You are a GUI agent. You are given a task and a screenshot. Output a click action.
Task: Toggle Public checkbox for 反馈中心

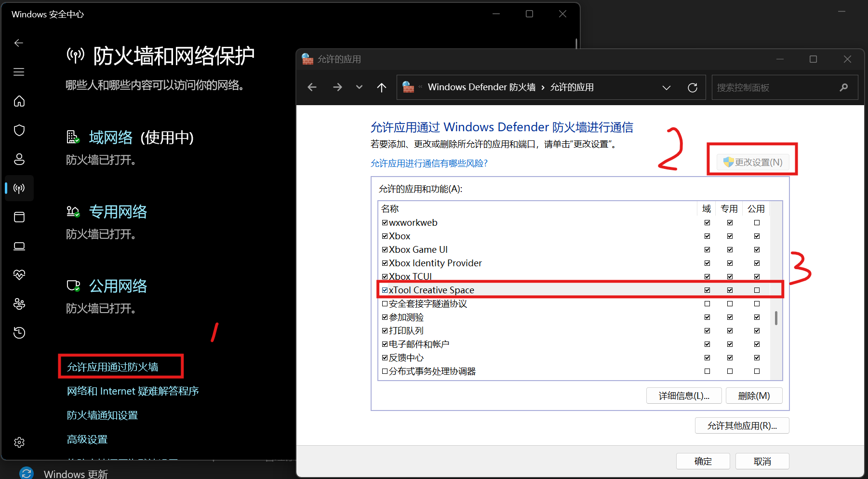pyautogui.click(x=757, y=357)
